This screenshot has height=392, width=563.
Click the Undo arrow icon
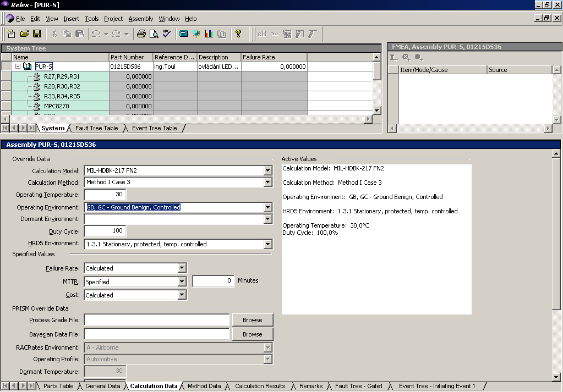click(x=96, y=34)
